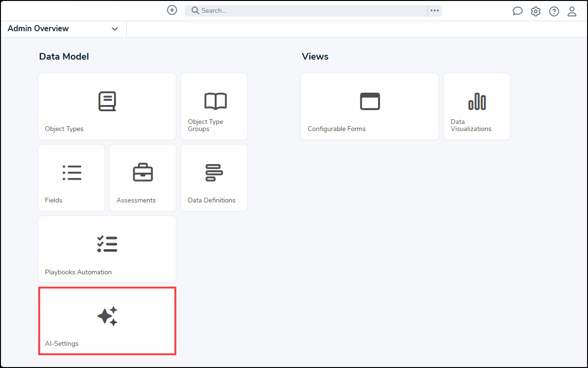The width and height of the screenshot is (588, 368).
Task: Open the Object Types label
Action: pyautogui.click(x=64, y=129)
